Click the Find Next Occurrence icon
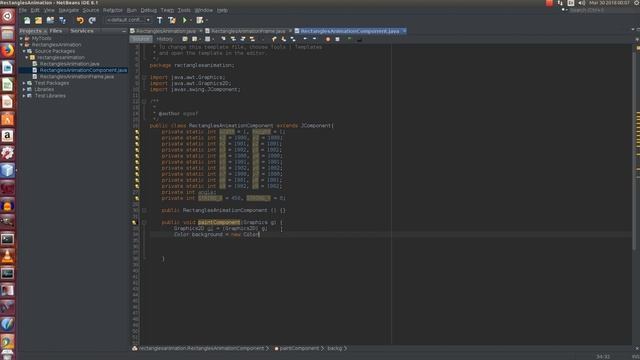 pos(243,39)
